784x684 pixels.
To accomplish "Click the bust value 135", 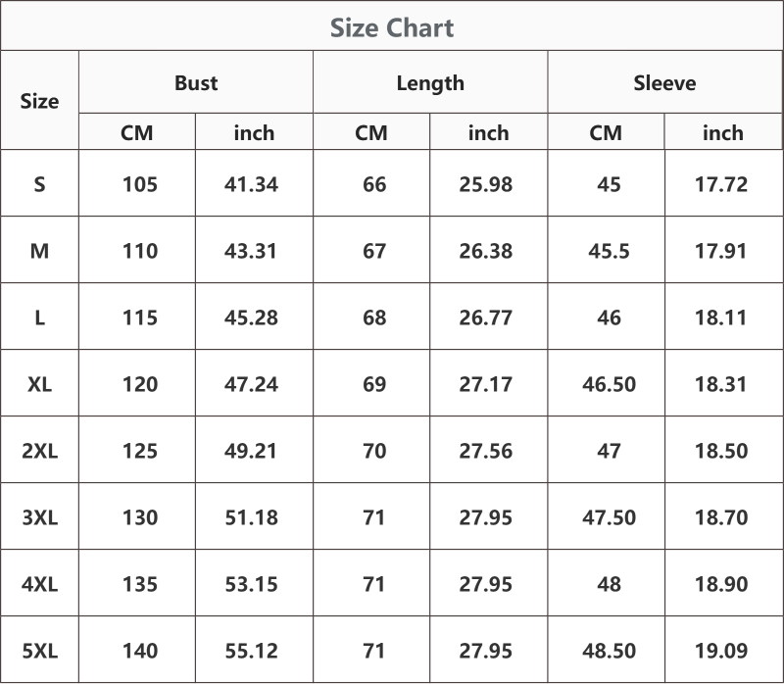I will coord(140,584).
